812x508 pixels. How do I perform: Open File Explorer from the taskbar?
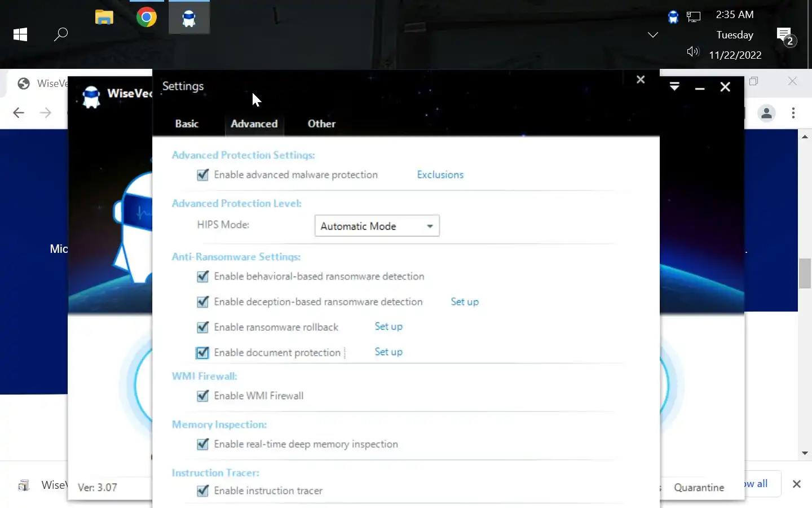[104, 17]
